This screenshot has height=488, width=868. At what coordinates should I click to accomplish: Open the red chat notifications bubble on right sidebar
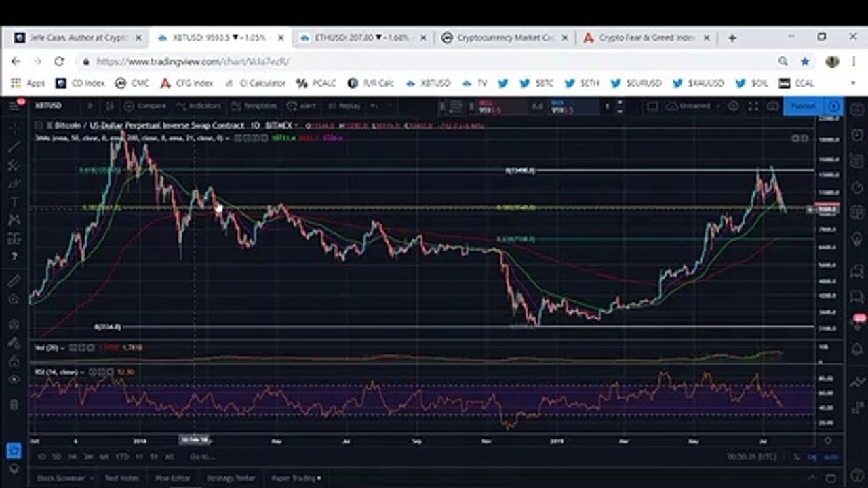[859, 319]
